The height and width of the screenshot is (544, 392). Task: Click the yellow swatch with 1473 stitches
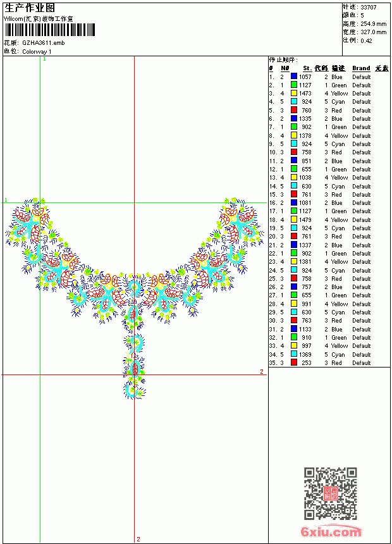point(294,93)
